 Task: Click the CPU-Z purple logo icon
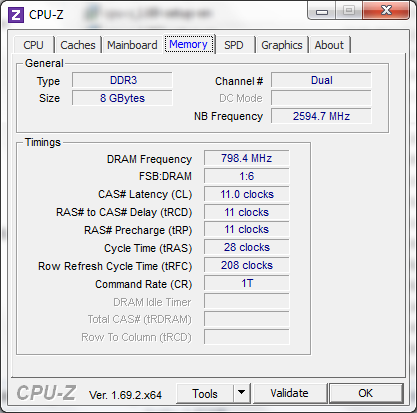16,15
